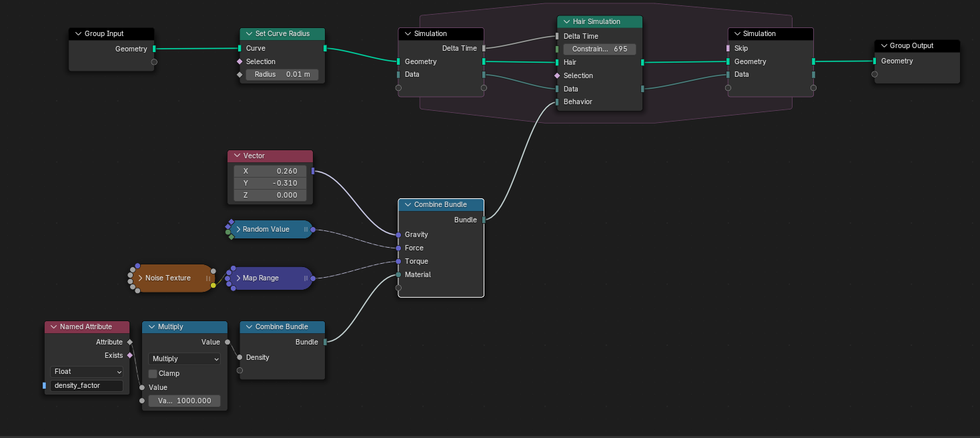Click the Constraint iterations field showing 695

599,49
